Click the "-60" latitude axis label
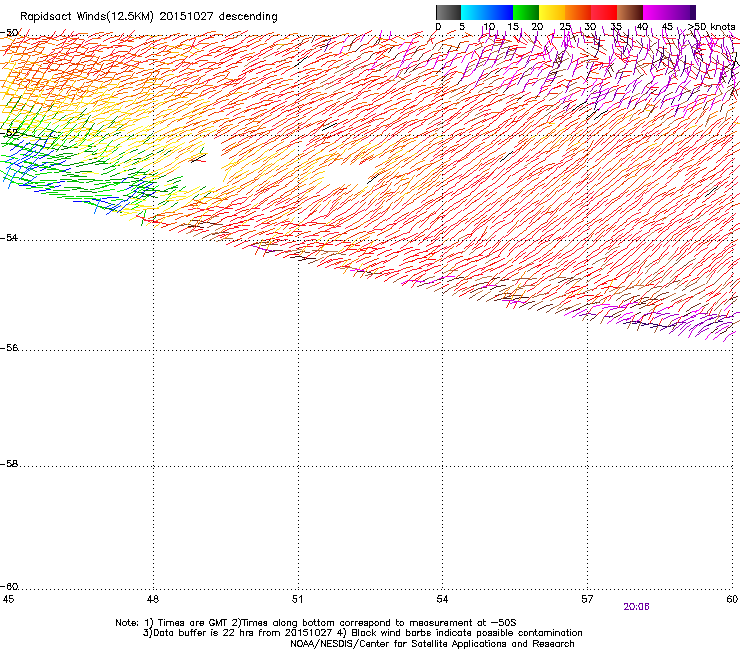 9,586
